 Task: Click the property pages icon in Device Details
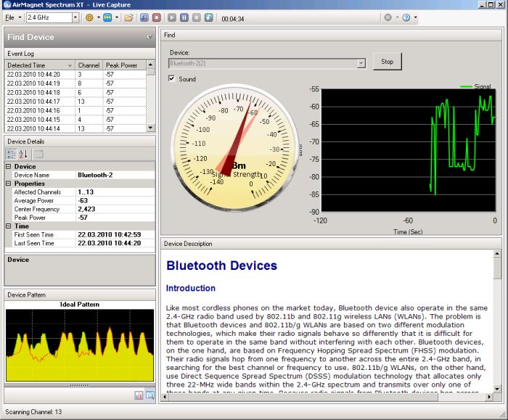point(39,154)
